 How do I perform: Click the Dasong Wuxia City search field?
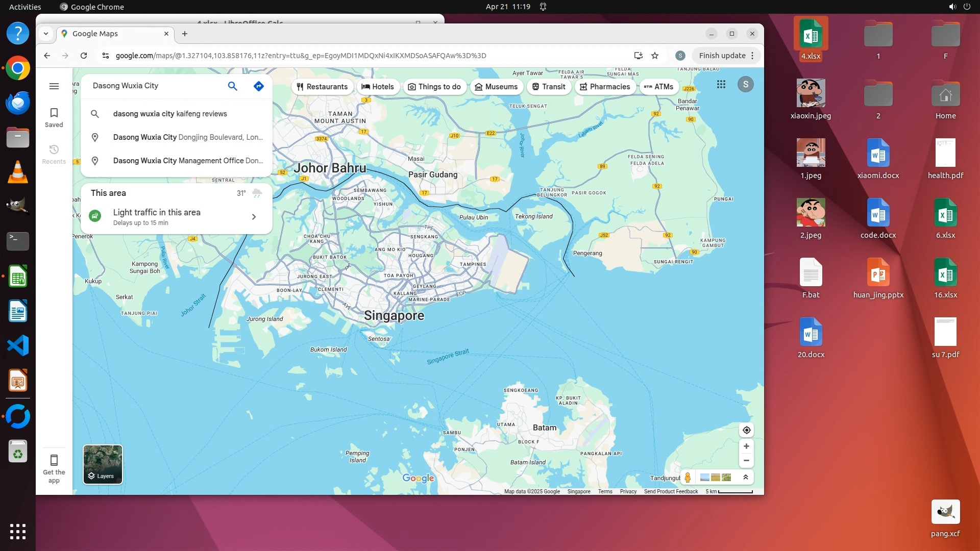point(153,86)
